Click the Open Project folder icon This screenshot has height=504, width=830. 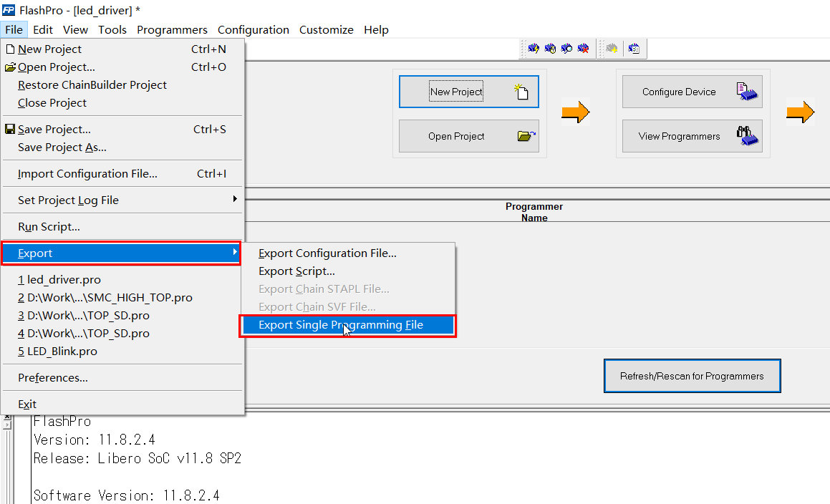[x=525, y=136]
